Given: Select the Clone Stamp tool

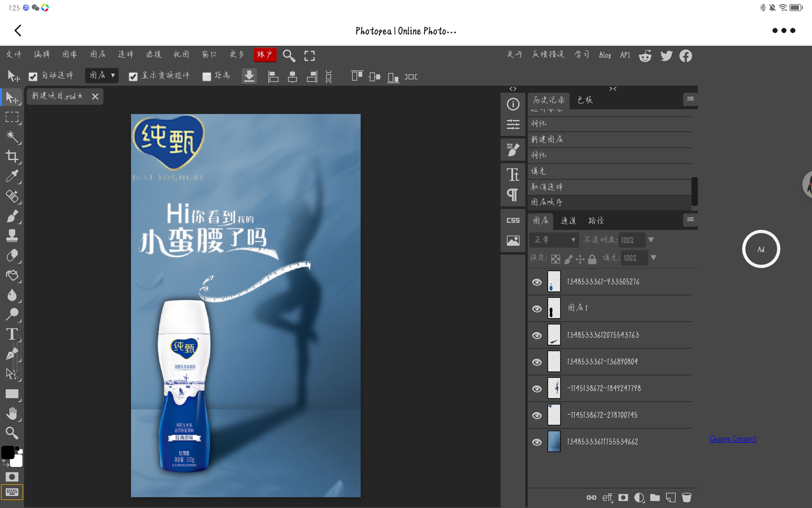Looking at the screenshot, I should pyautogui.click(x=12, y=236).
